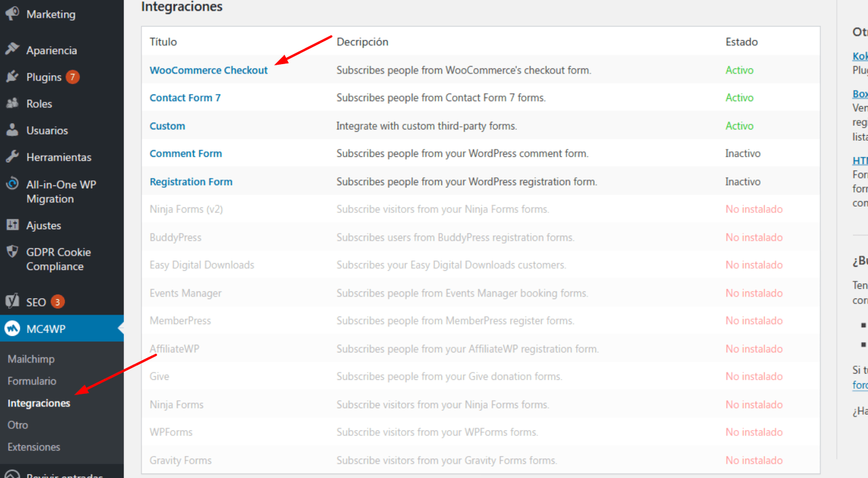Screen dimensions: 868x478
Task: Open the WooCommerce Checkout integration
Action: (x=209, y=70)
